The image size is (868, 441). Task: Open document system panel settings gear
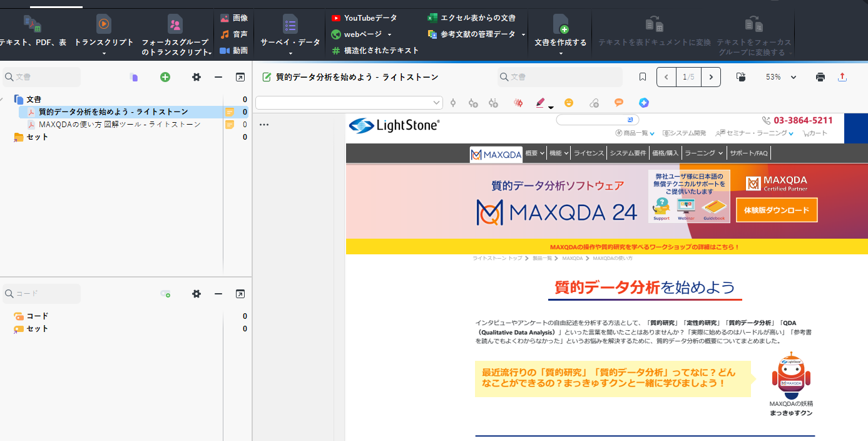click(x=197, y=77)
